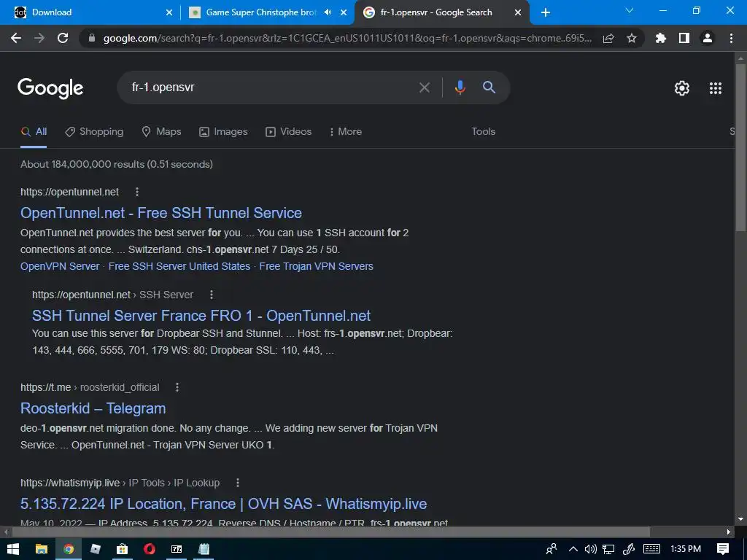Open options for opentunnel.net result
This screenshot has height=560, width=747.
point(137,192)
